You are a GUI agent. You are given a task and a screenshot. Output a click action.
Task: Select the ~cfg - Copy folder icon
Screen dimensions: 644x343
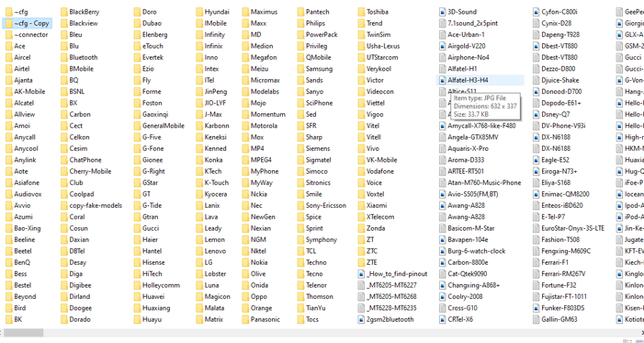click(8, 23)
